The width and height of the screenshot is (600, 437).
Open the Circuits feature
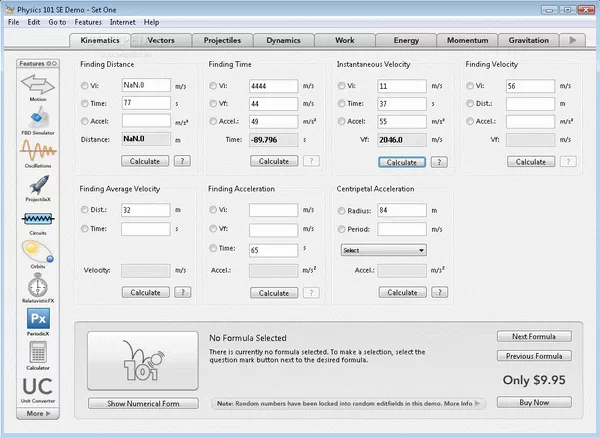(36, 221)
